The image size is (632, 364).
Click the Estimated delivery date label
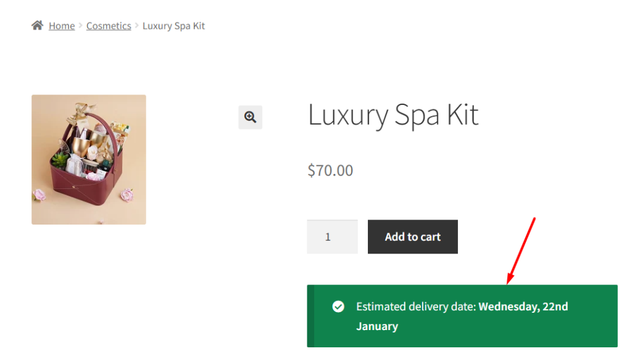(416, 307)
